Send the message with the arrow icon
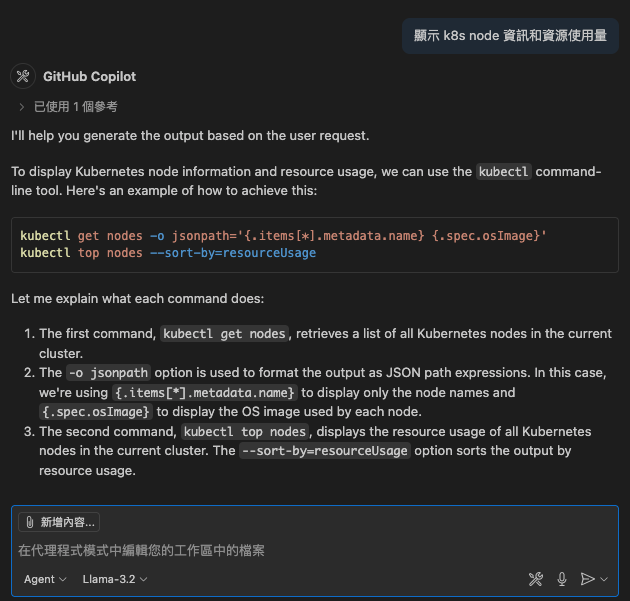This screenshot has height=601, width=630. coord(587,579)
